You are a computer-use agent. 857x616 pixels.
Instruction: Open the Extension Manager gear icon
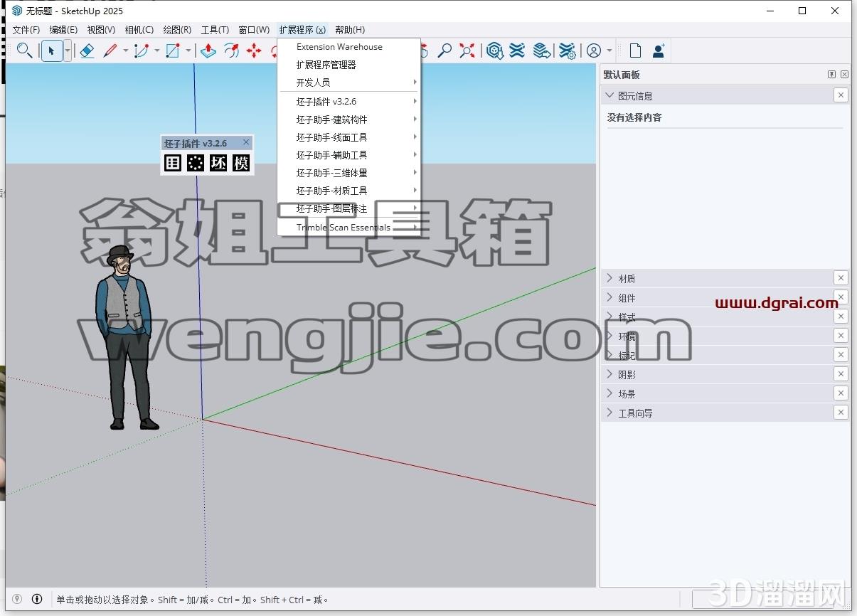(567, 51)
